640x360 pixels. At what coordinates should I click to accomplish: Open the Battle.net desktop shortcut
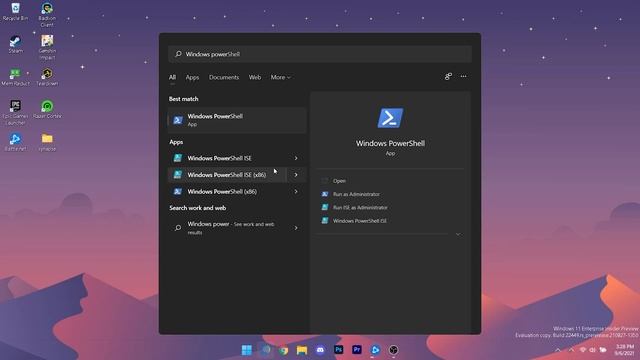coord(16,142)
